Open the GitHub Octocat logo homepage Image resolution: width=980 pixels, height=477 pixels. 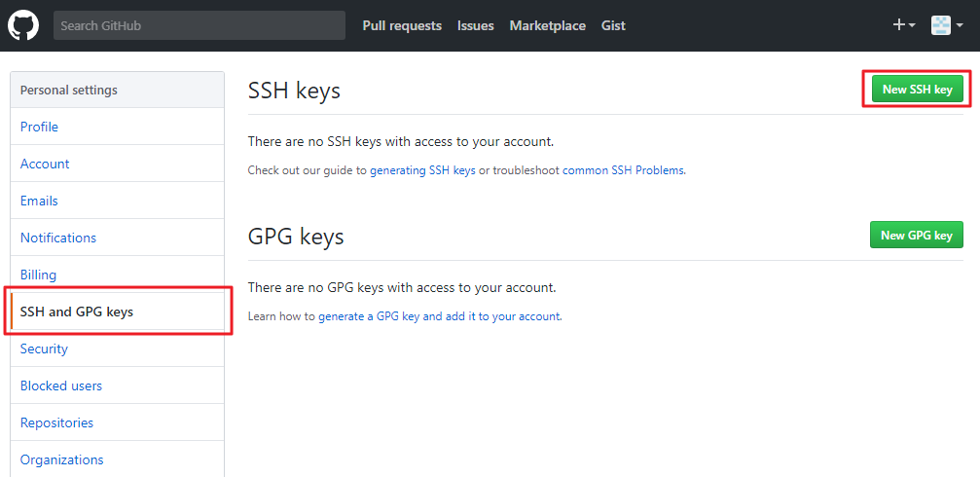(x=23, y=25)
